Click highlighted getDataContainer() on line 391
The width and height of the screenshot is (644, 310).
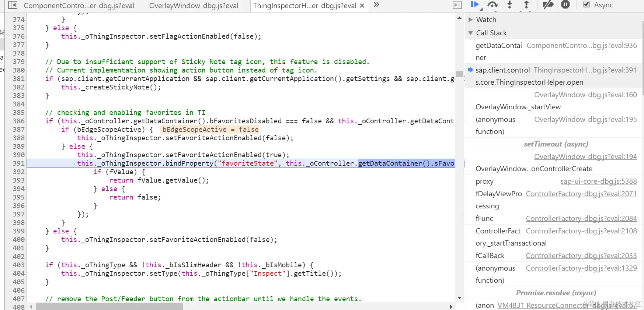click(394, 163)
